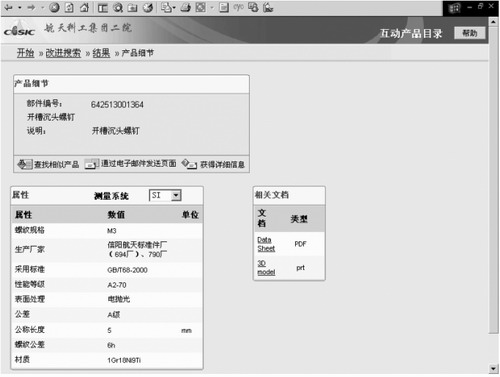Image resolution: width=500 pixels, height=377 pixels.
Task: Go to 结果 breadcrumb link
Action: point(101,53)
